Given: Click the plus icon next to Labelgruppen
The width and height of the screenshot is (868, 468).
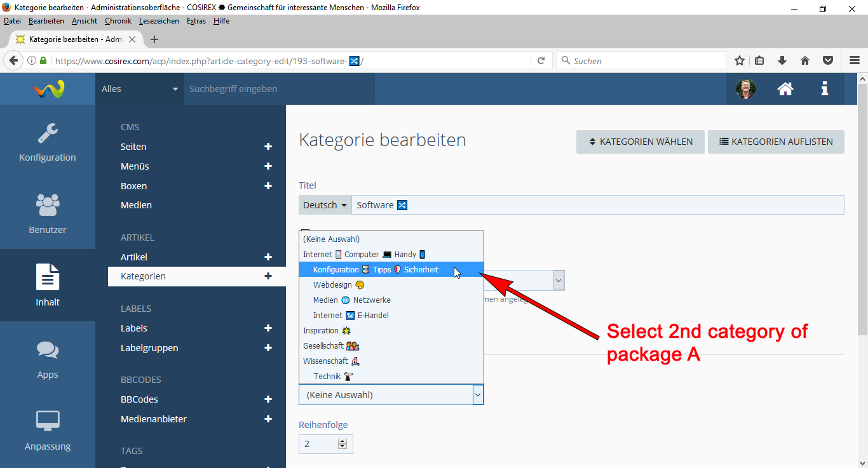Looking at the screenshot, I should (x=268, y=348).
